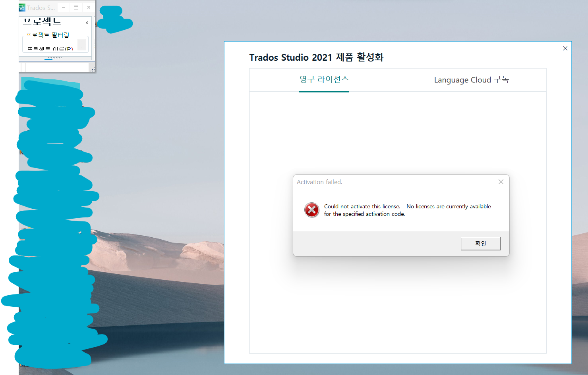Click the Trados Studio app icon in title bar
588x375 pixels.
pos(22,8)
